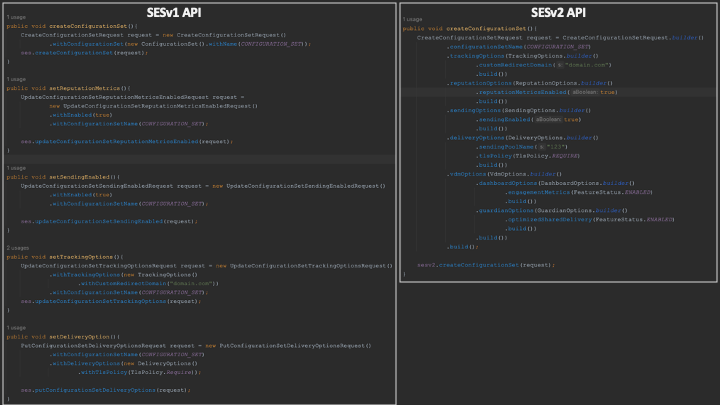This screenshot has height=405, width=720.
Task: Click the "2 usages" hint above setTrackingOptions
Action: [x=17, y=248]
